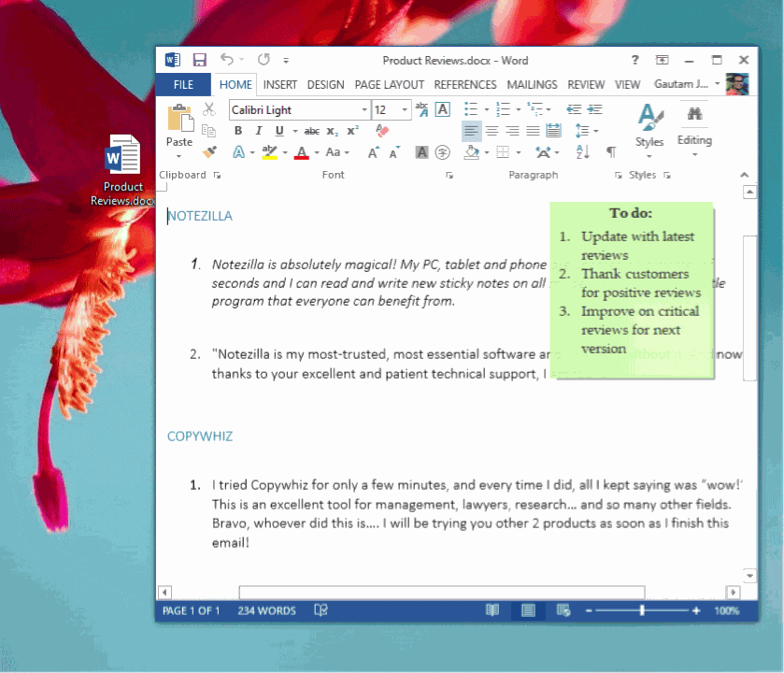The width and height of the screenshot is (784, 673).
Task: Click the Show/Hide paragraph marks icon
Action: (x=611, y=152)
